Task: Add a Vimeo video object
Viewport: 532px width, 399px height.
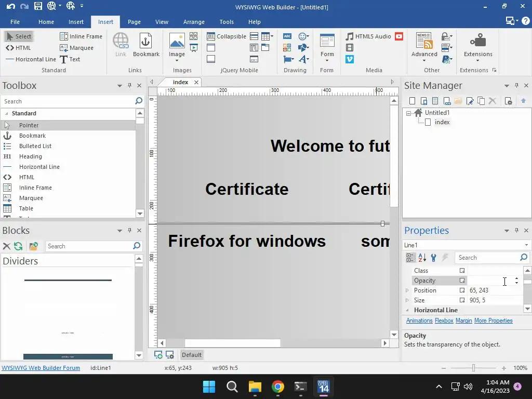Action: coord(350,59)
